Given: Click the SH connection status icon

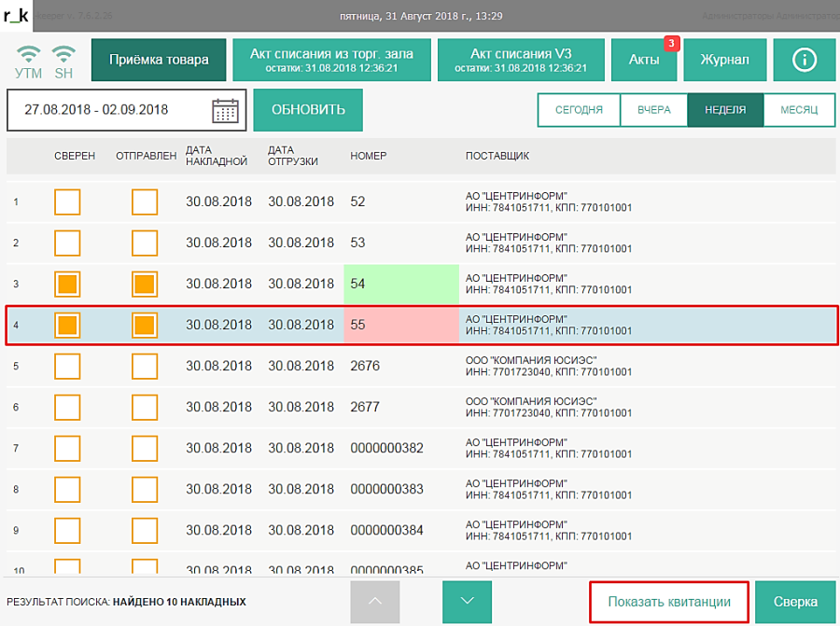Looking at the screenshot, I should tap(63, 60).
